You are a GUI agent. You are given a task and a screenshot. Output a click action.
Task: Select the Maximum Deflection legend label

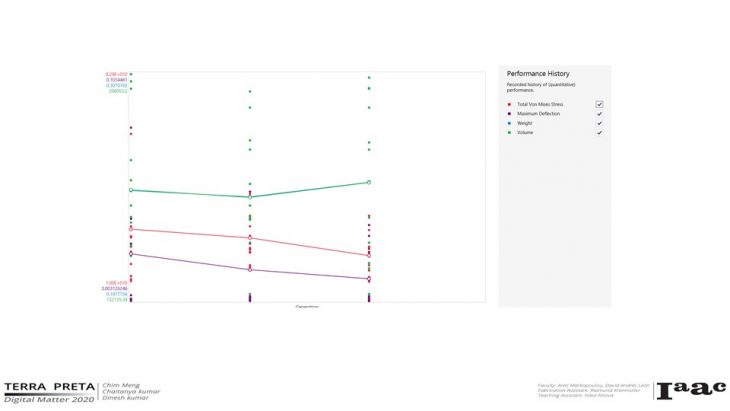pos(538,114)
